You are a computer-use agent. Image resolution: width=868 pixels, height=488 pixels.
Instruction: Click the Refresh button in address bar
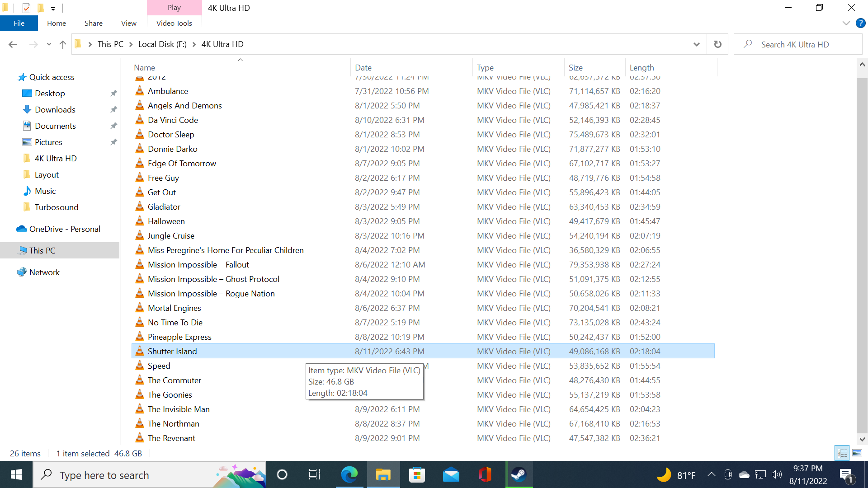717,44
